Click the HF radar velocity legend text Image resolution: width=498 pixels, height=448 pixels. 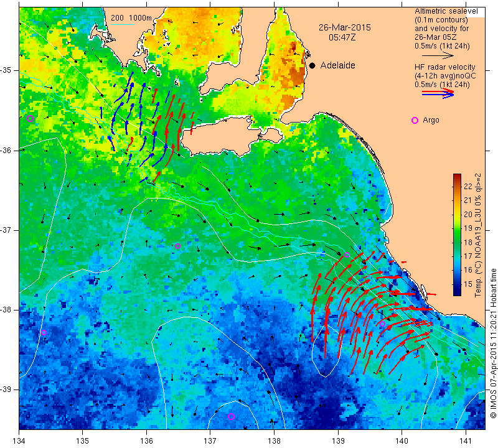(444, 67)
